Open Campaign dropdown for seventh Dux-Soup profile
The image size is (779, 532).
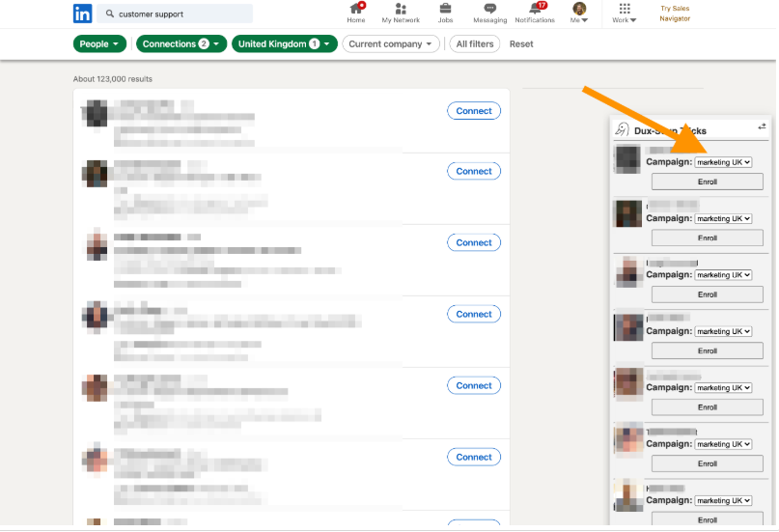pyautogui.click(x=723, y=501)
